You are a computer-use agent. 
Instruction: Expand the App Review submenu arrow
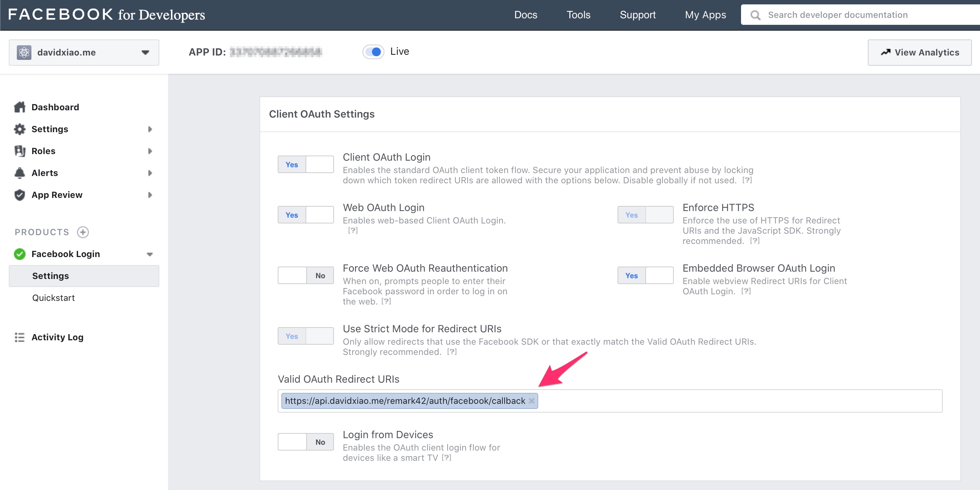(150, 195)
